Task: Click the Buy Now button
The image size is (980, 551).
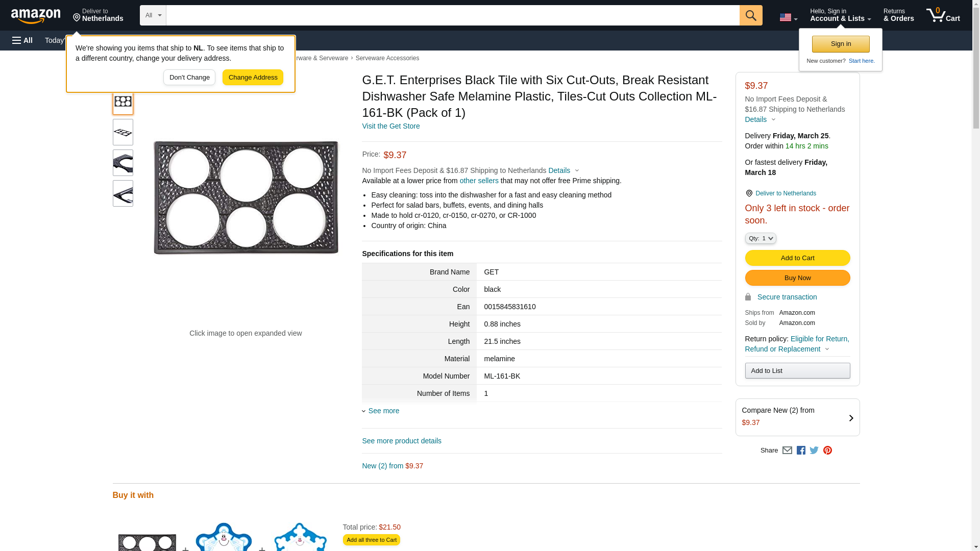Action: click(x=797, y=278)
